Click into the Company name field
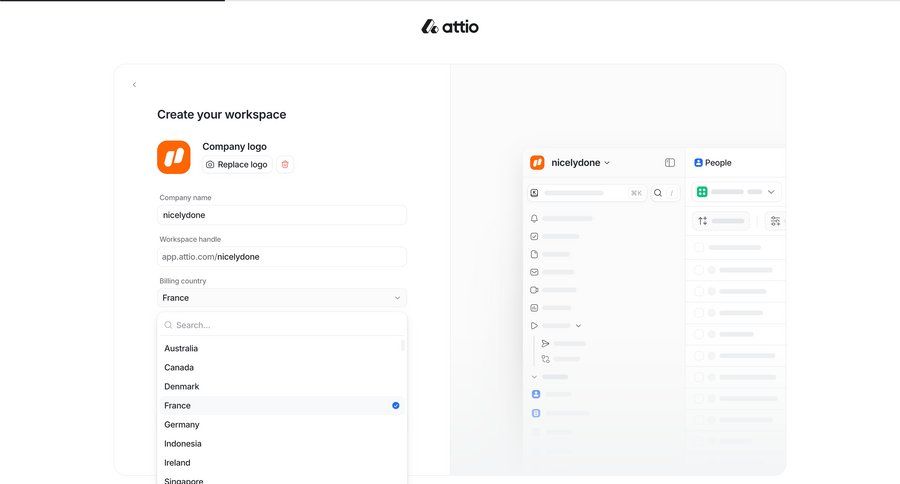Viewport: 900px width, 484px height. tap(282, 215)
